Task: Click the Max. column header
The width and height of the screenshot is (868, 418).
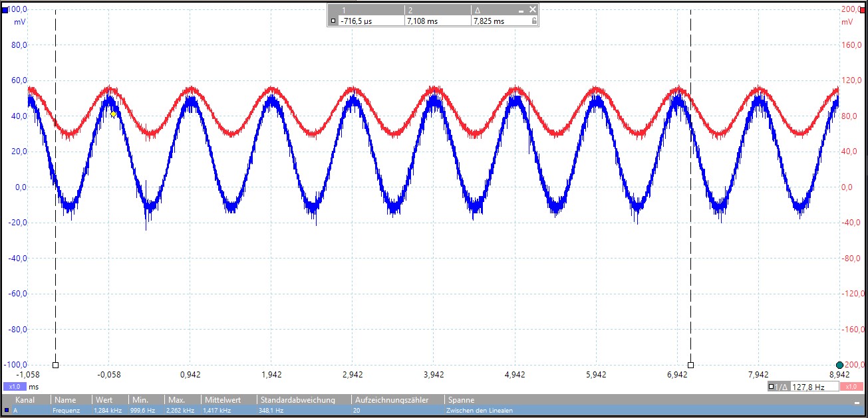Action: click(176, 399)
